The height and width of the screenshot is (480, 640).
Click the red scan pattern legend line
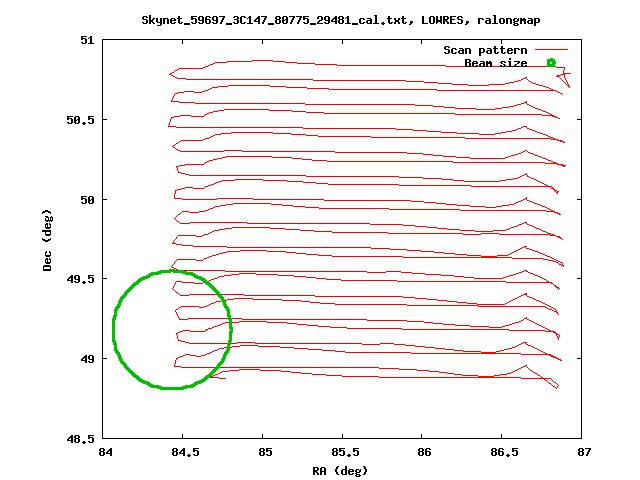(551, 50)
